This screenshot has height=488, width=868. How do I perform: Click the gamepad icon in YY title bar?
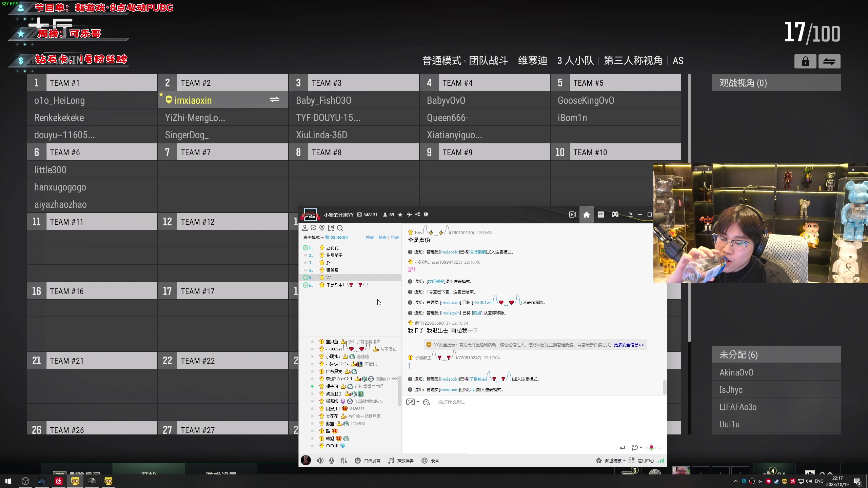tap(615, 215)
